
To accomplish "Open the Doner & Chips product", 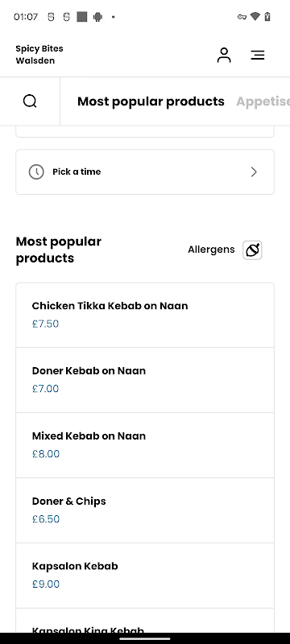I will [145, 510].
